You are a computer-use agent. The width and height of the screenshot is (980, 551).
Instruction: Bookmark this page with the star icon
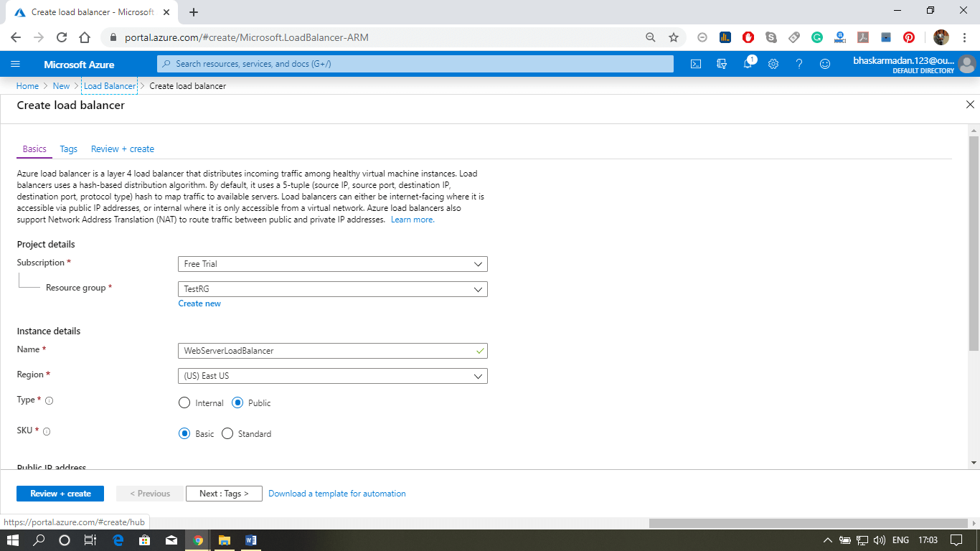673,37
